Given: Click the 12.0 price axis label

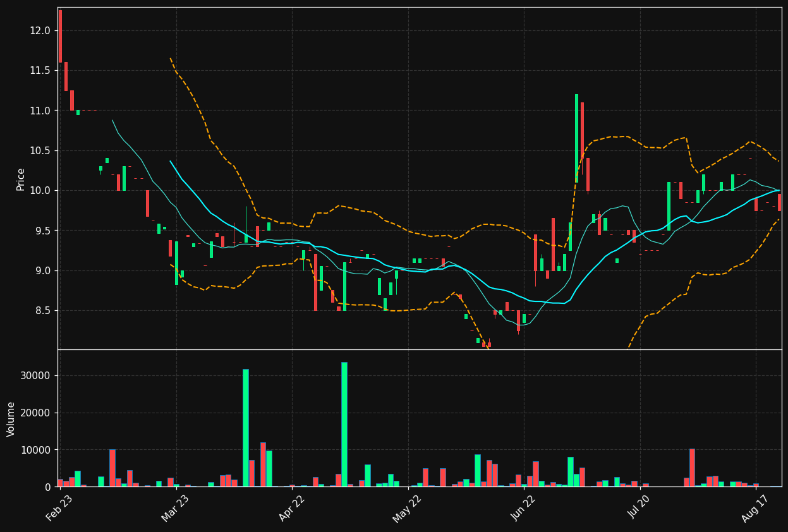Looking at the screenshot, I should point(39,30).
